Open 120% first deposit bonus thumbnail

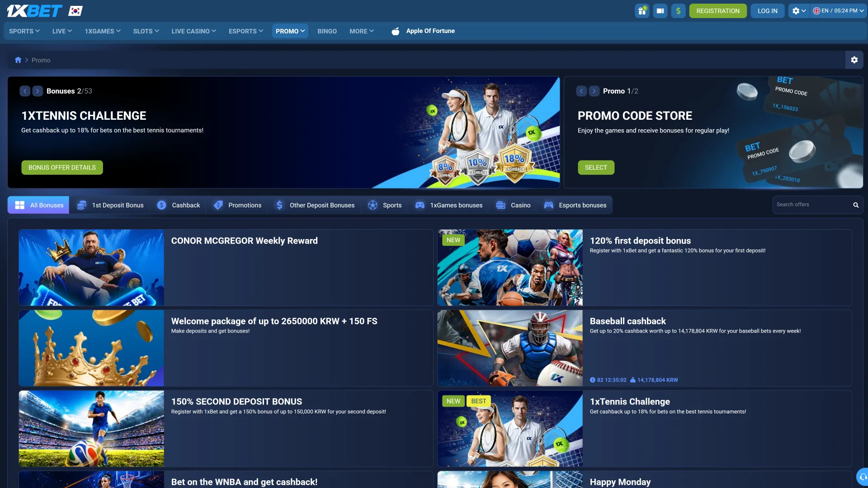pos(510,267)
